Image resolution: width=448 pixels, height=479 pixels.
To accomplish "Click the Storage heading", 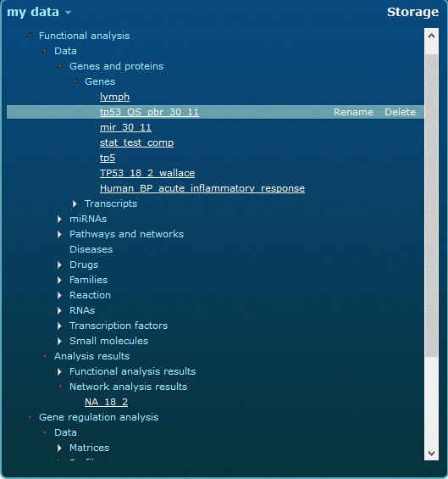I will pos(412,12).
